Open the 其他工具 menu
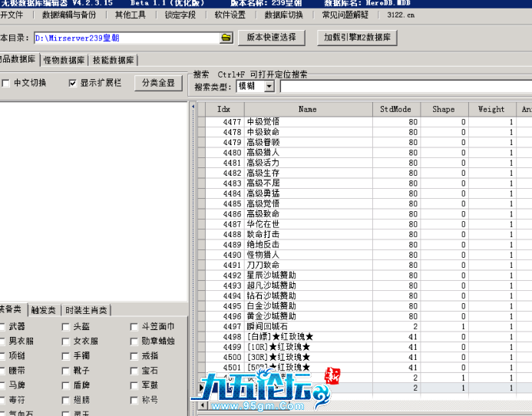Viewport: 532px width, 416px height. 131,15
